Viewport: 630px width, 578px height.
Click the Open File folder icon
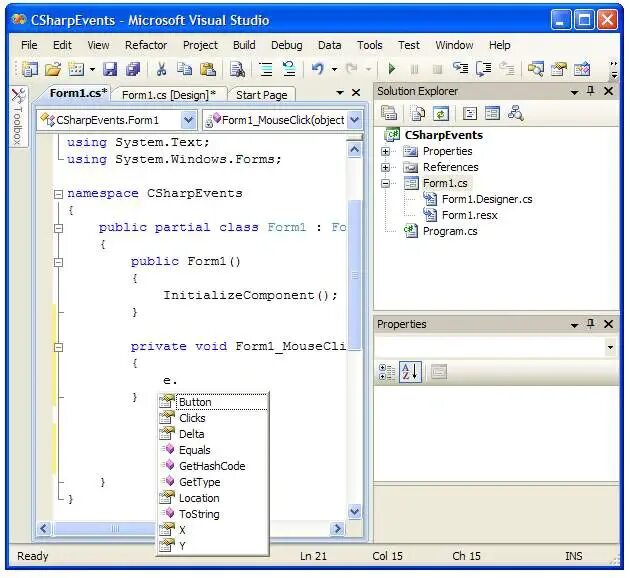(x=53, y=69)
